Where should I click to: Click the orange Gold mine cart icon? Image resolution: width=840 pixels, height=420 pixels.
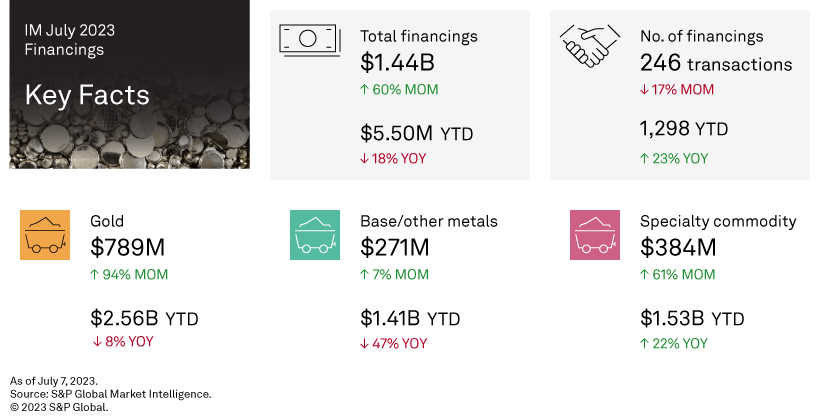[x=45, y=235]
